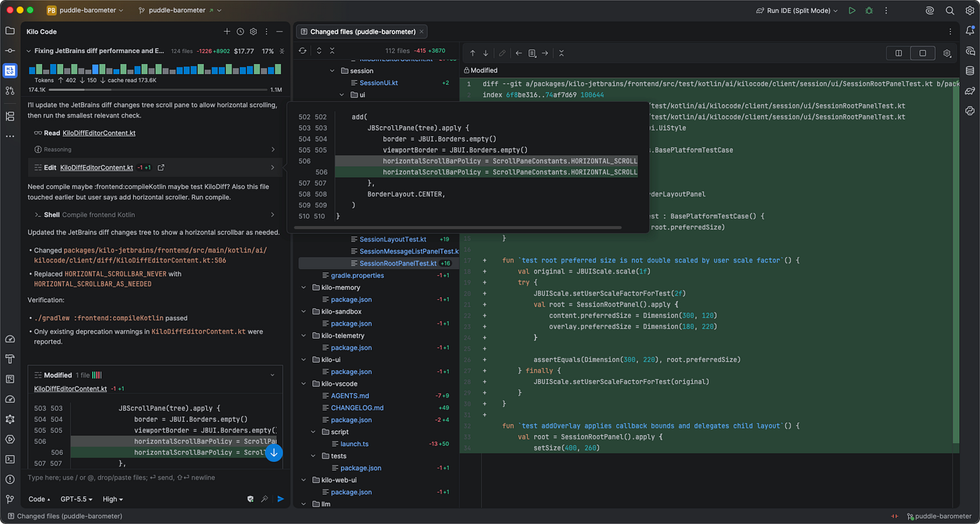The image size is (980, 524).
Task: Open the Database tool window
Action: coord(970,71)
